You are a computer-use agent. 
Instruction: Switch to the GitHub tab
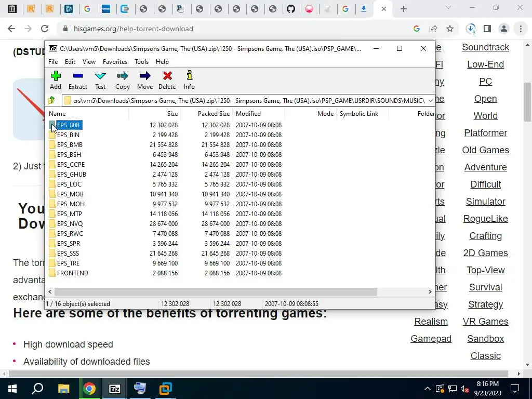click(291, 9)
